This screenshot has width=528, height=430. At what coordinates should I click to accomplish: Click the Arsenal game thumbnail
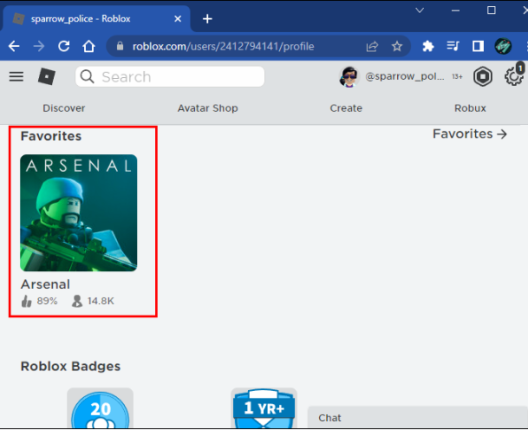click(x=78, y=213)
